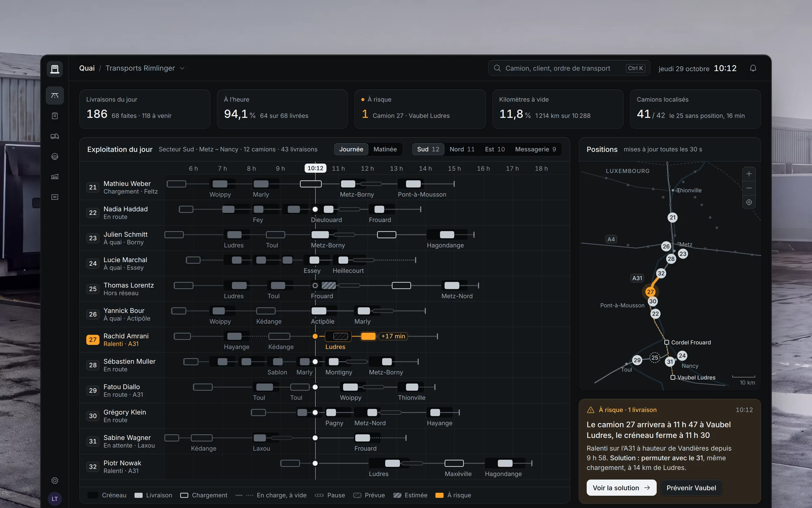Image resolution: width=812 pixels, height=508 pixels.
Task: Click the Kilomètres à vide KPI card
Action: pos(558,109)
